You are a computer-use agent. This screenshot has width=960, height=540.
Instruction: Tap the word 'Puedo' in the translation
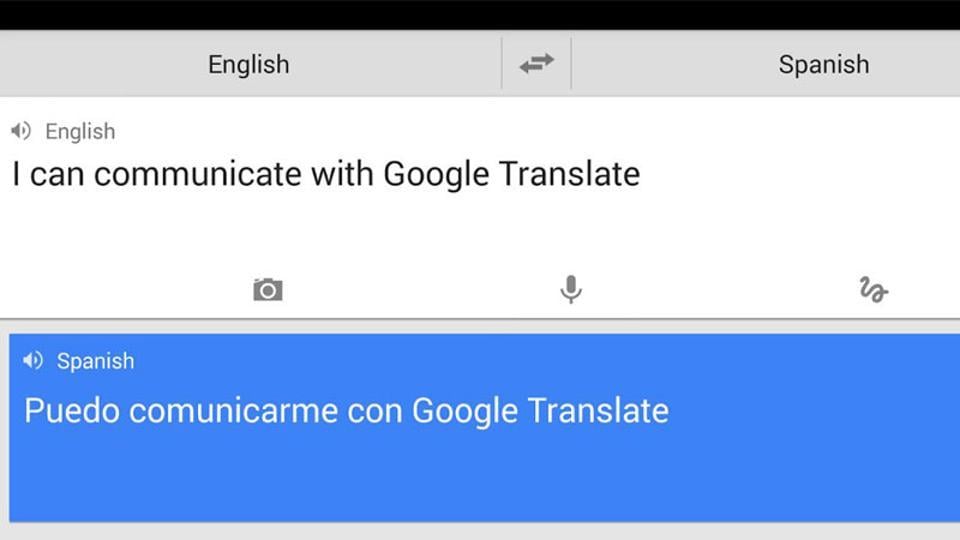pyautogui.click(x=72, y=411)
